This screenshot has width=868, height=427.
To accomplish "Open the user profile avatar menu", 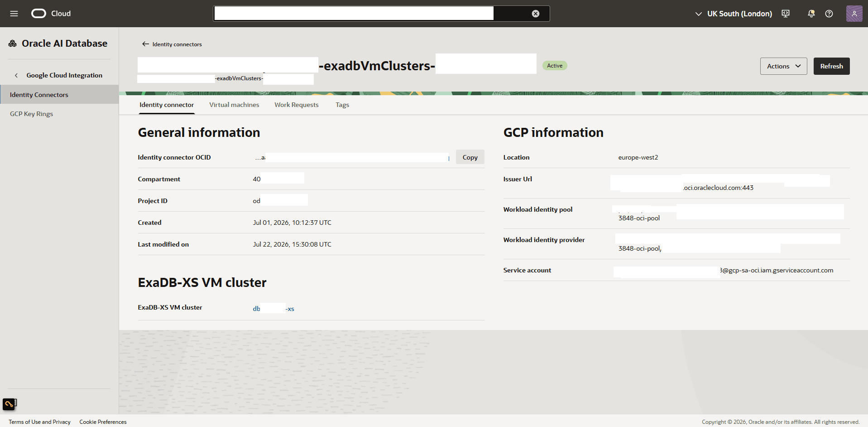I will pos(854,14).
